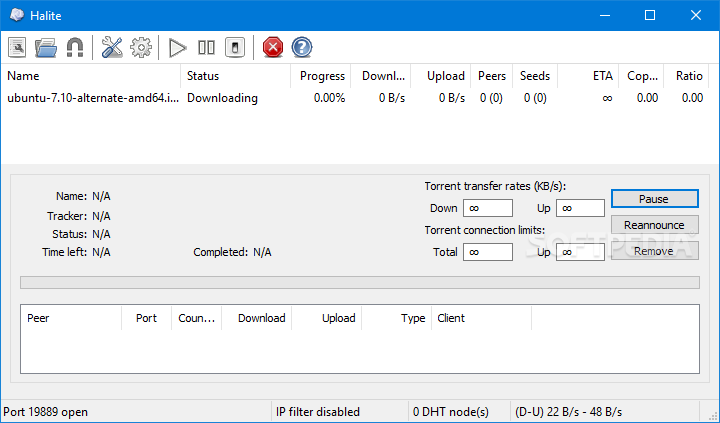Click the torrent list Upload column header

tap(440, 76)
